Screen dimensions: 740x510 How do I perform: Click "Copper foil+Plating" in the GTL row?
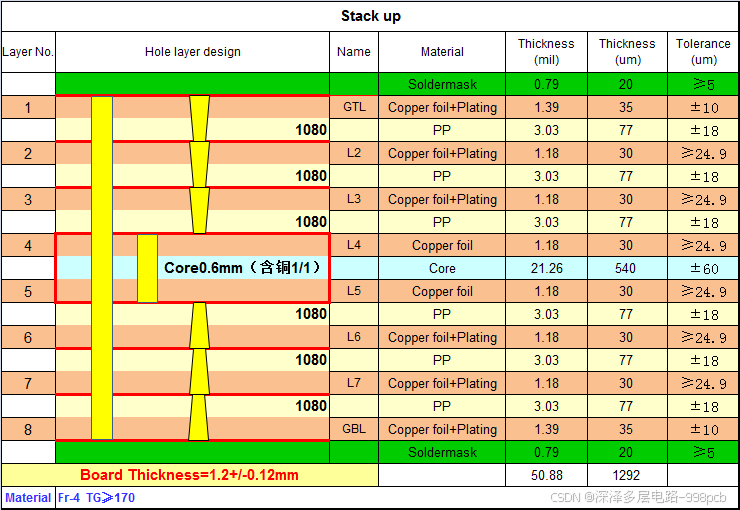[x=442, y=108]
